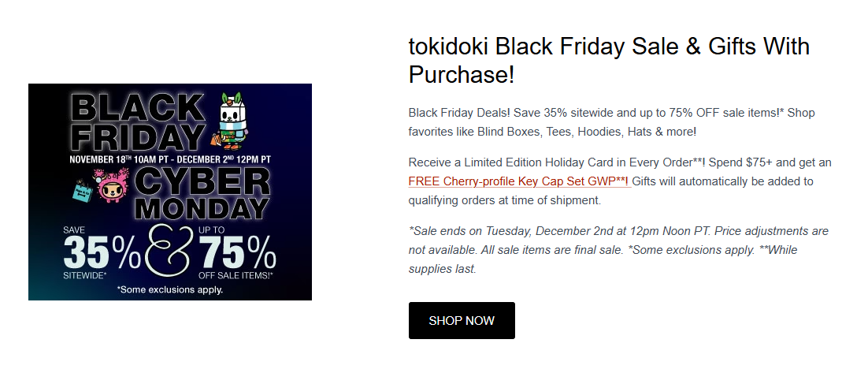Click the November 18th–December 2nd date line
The image size is (868, 373).
169,159
